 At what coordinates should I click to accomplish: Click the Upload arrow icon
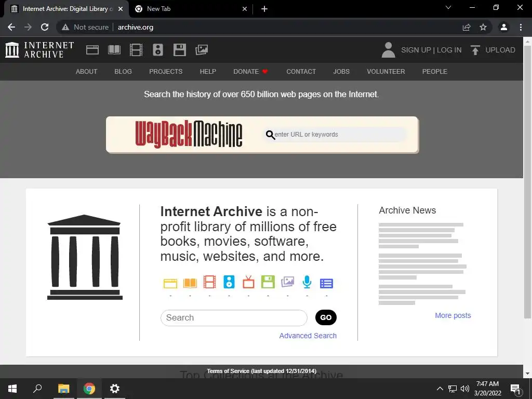(475, 50)
